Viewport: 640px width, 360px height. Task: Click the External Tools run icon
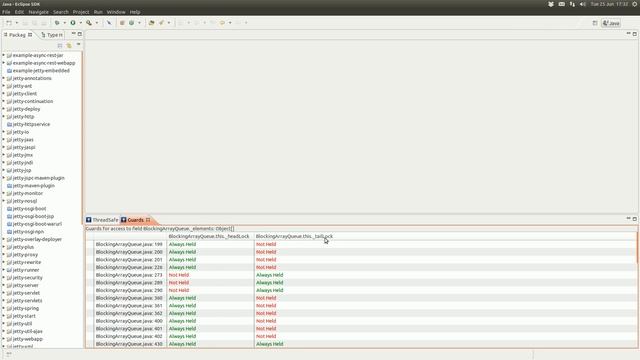tap(89, 23)
